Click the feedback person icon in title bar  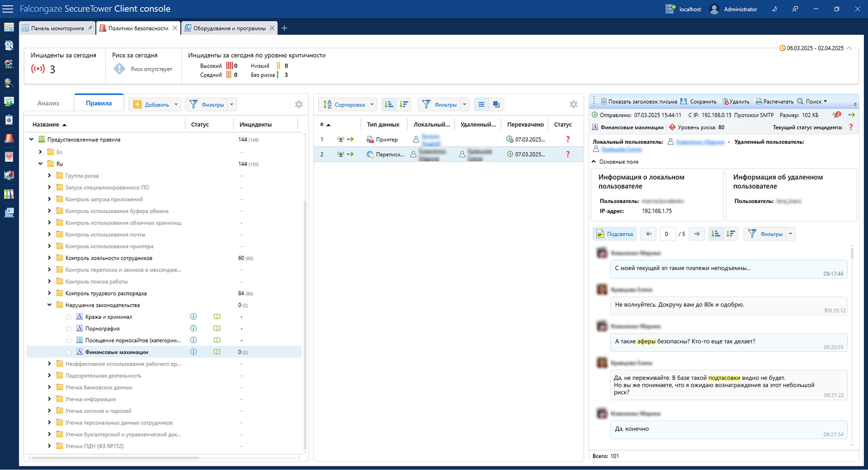pyautogui.click(x=795, y=9)
